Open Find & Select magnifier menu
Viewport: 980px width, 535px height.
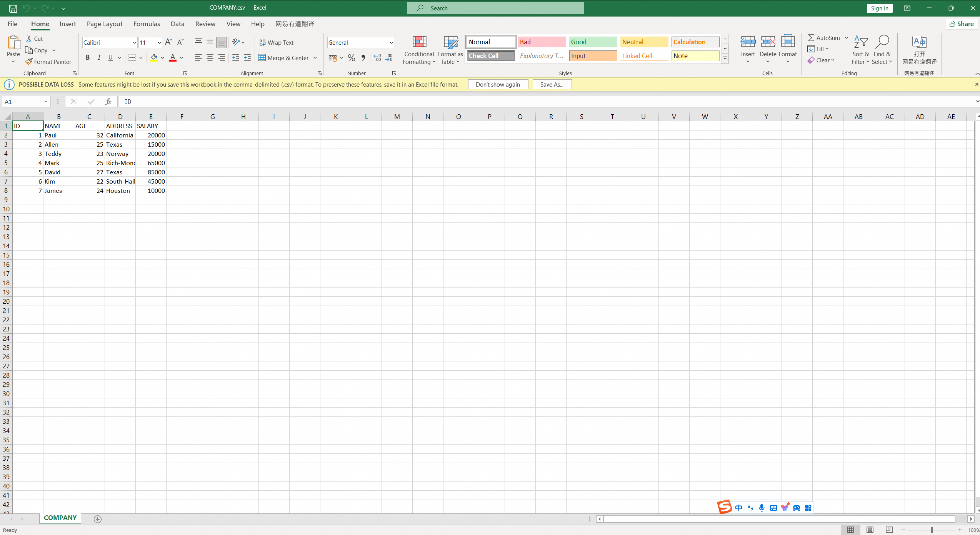coord(882,50)
